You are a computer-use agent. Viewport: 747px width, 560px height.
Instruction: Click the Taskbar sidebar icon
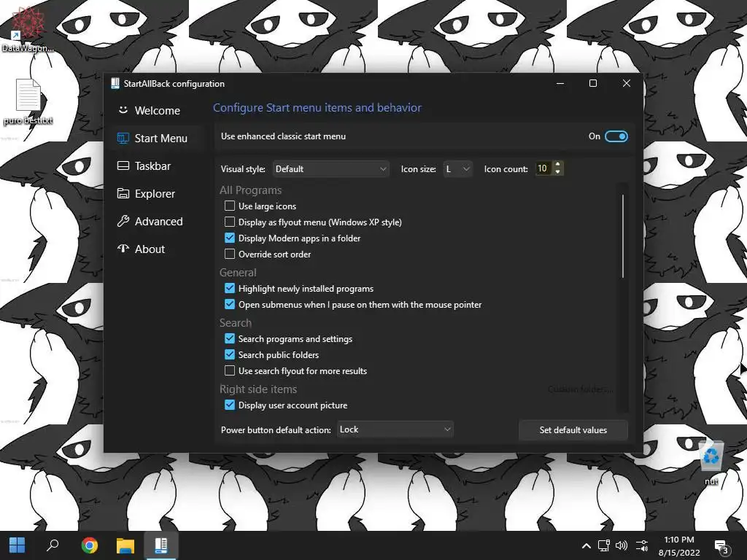point(123,166)
